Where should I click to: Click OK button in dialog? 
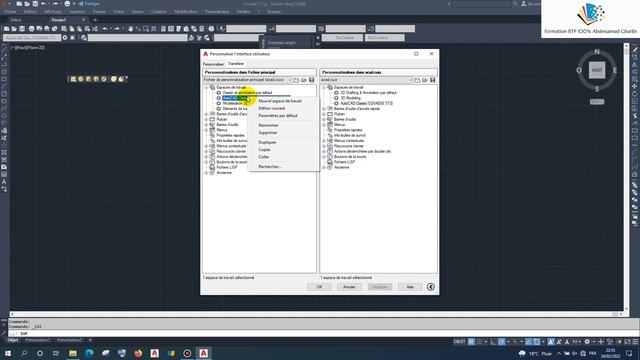coord(319,287)
